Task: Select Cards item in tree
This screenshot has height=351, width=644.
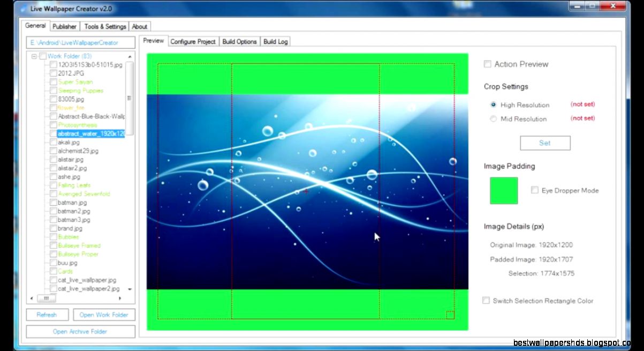Action: (x=65, y=271)
